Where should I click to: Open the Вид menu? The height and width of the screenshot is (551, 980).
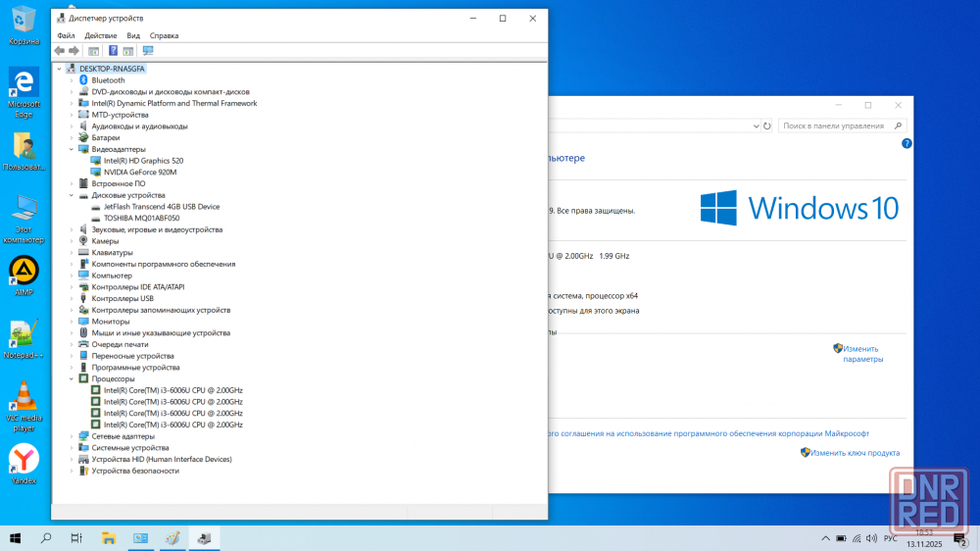coord(133,35)
